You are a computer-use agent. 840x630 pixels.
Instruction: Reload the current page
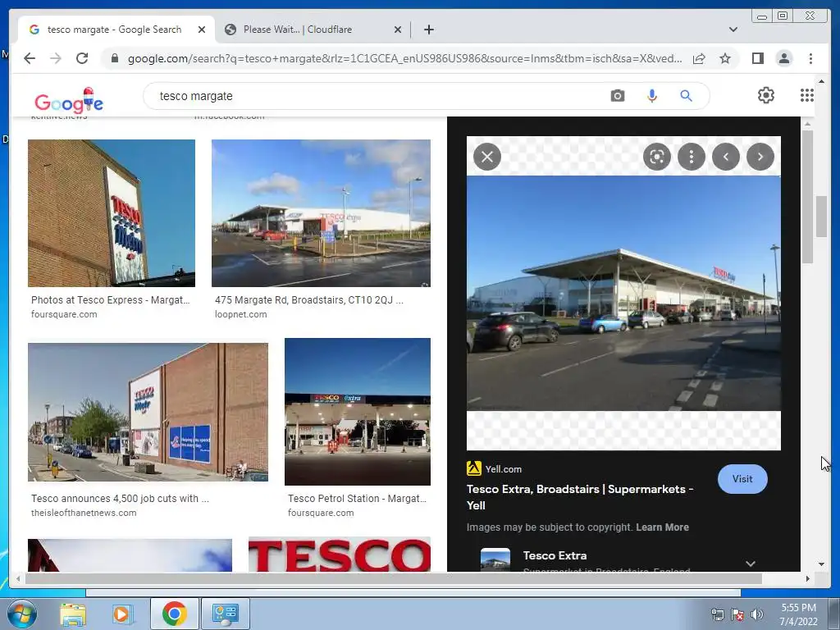point(82,58)
